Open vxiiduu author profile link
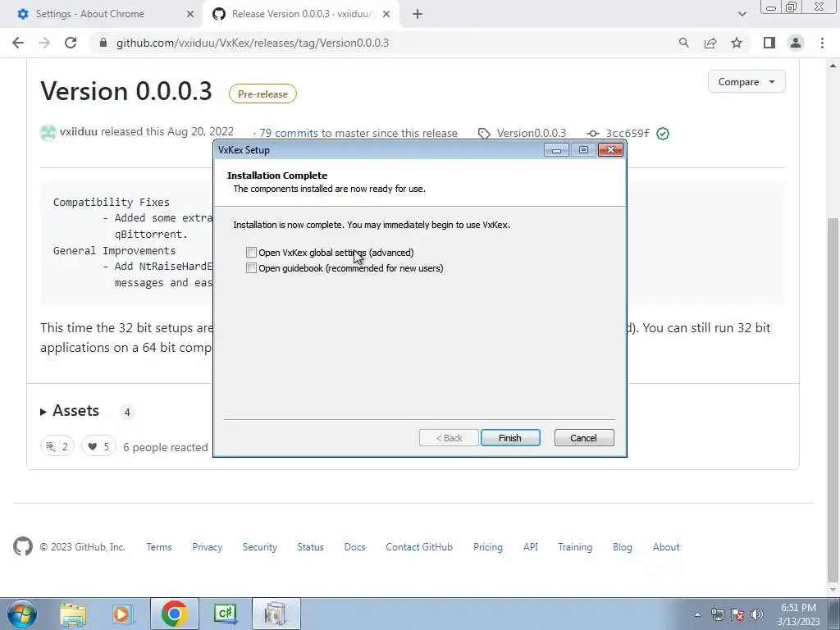 (79, 131)
